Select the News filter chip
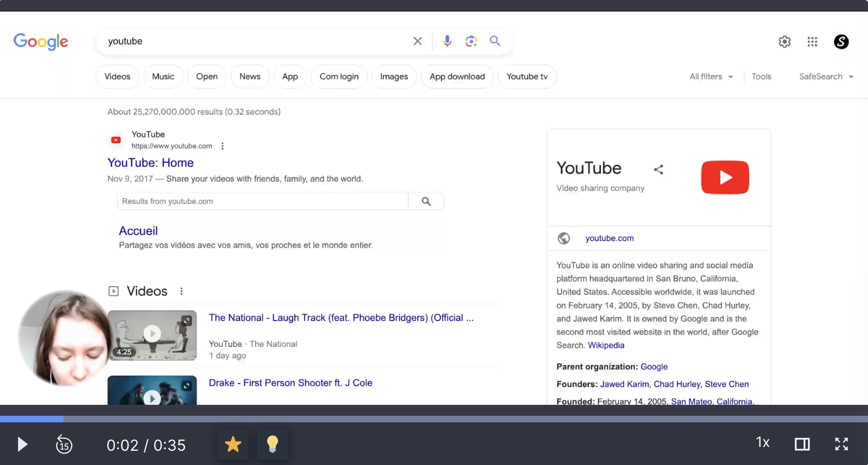The height and width of the screenshot is (465, 868). click(250, 77)
